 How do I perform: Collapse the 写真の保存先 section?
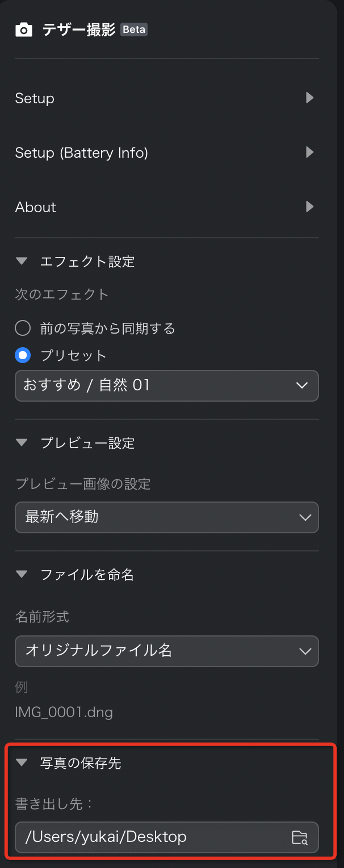[x=22, y=763]
